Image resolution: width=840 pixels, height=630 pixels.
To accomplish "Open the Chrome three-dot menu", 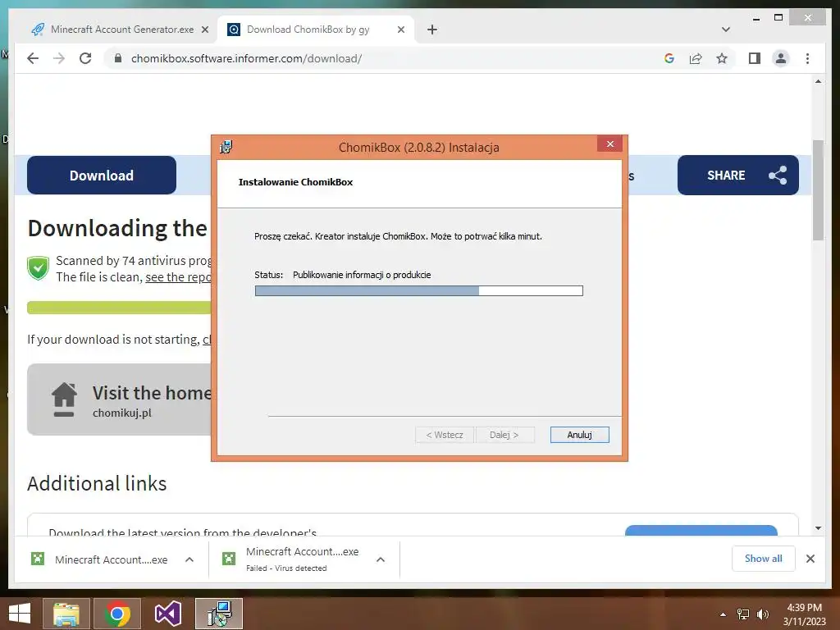I will [x=807, y=58].
